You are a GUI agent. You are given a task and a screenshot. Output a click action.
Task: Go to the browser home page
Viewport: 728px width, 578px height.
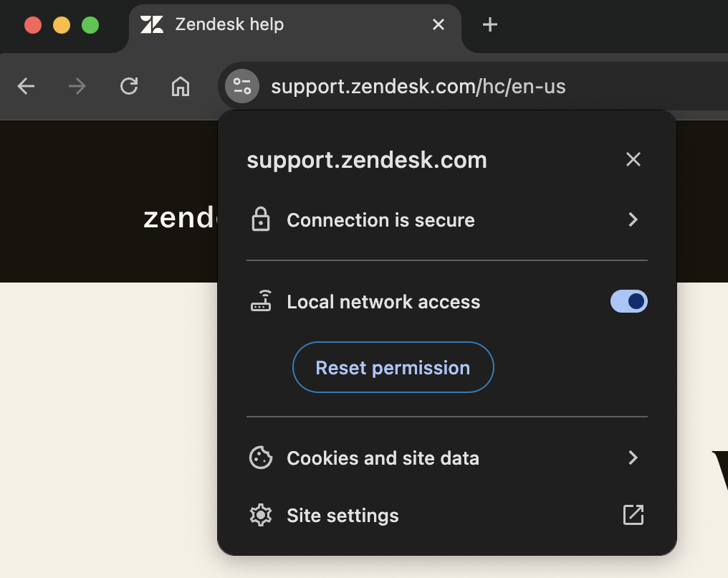coord(181,87)
